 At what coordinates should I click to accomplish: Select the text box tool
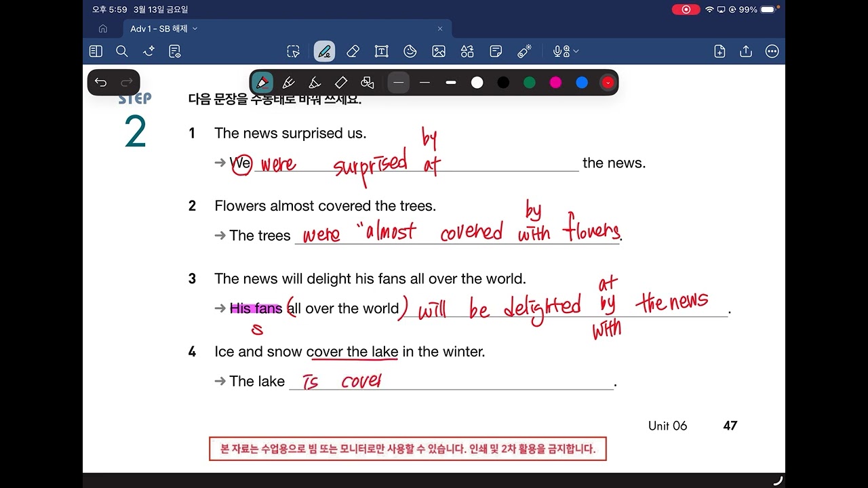click(x=381, y=51)
